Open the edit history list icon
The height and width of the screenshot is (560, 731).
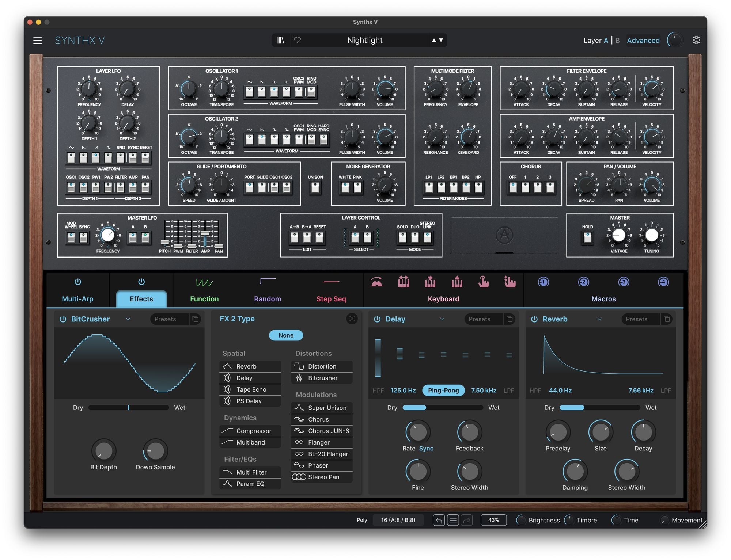click(453, 520)
